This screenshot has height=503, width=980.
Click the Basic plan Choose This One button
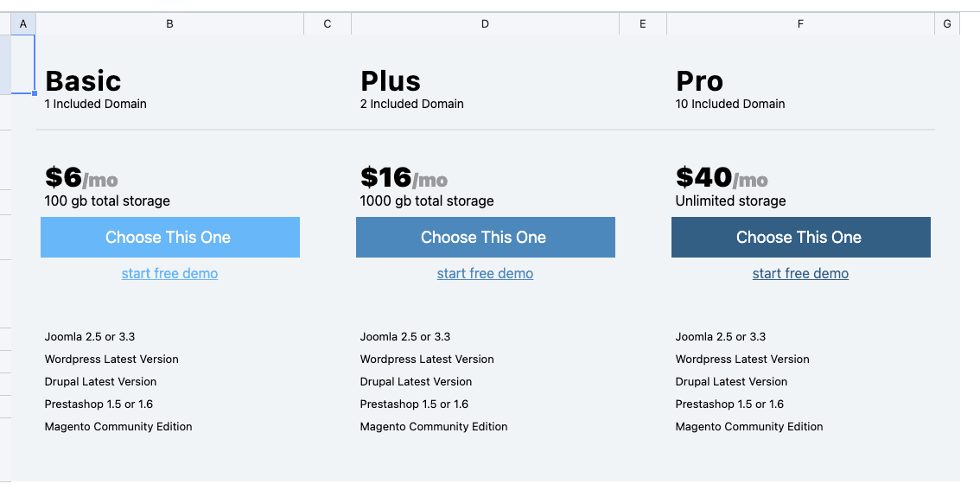click(x=169, y=238)
